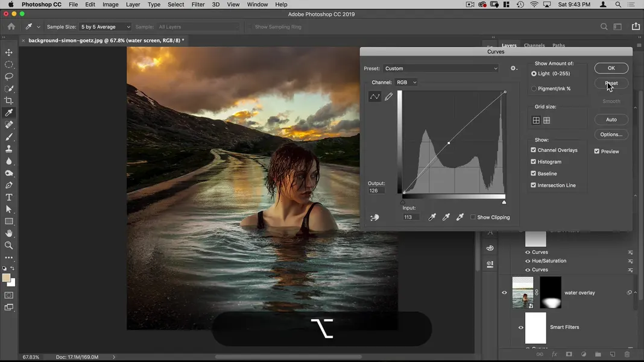Hide the Hue/Saturation smart filter
This screenshot has height=362, width=644.
tap(528, 261)
